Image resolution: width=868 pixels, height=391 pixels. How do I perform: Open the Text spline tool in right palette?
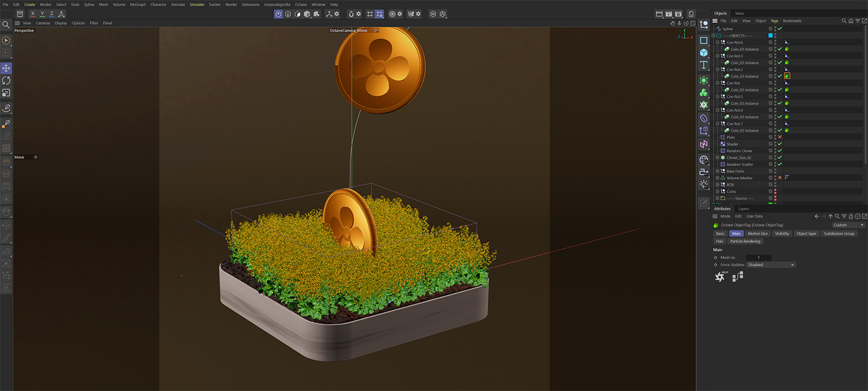click(704, 65)
